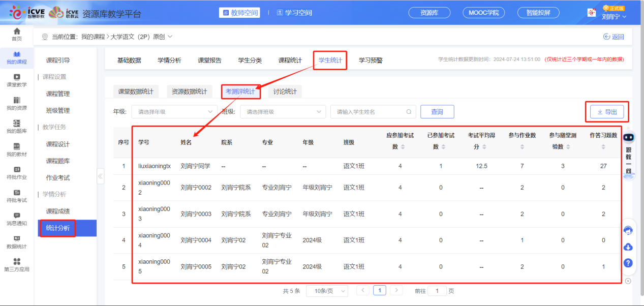The image size is (644, 306).
Task: Open 第三方应用 apps icon
Action: pos(17,262)
